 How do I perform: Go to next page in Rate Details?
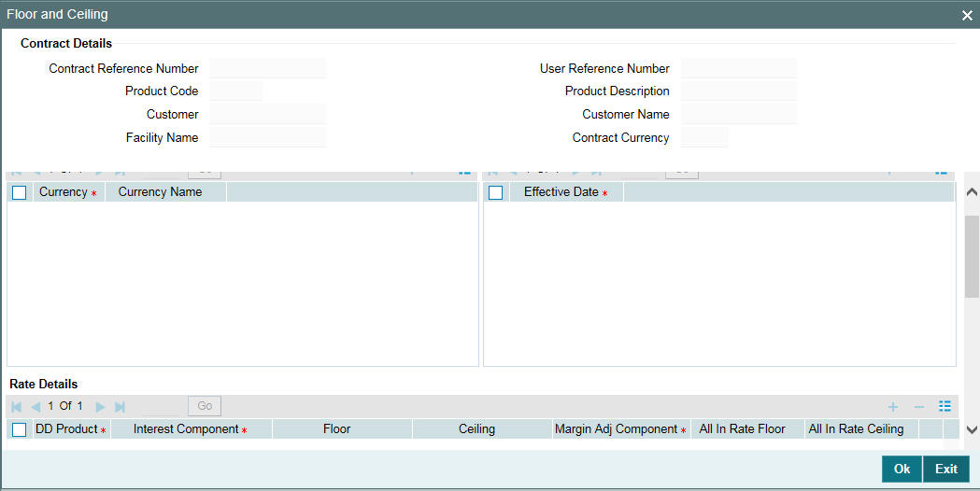100,407
